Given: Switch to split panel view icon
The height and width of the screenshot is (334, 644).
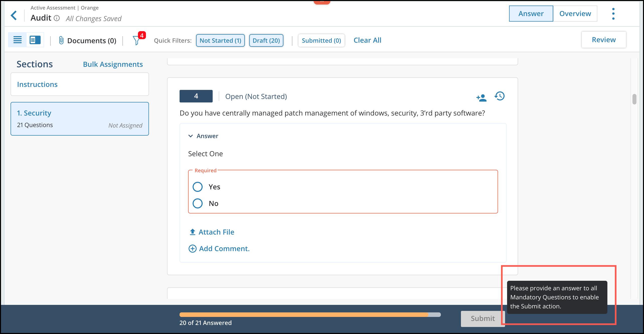Looking at the screenshot, I should (x=35, y=40).
